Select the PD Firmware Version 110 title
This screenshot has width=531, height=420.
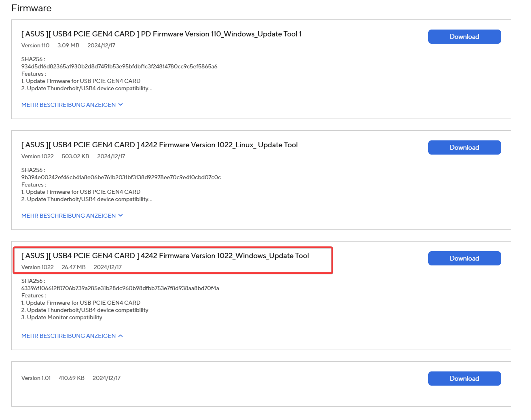[x=161, y=34]
